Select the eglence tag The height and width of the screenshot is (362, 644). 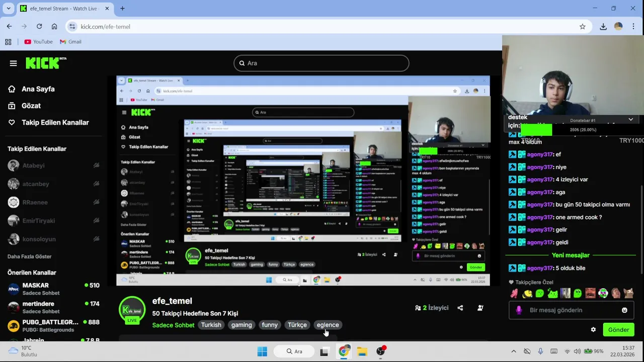point(328,325)
